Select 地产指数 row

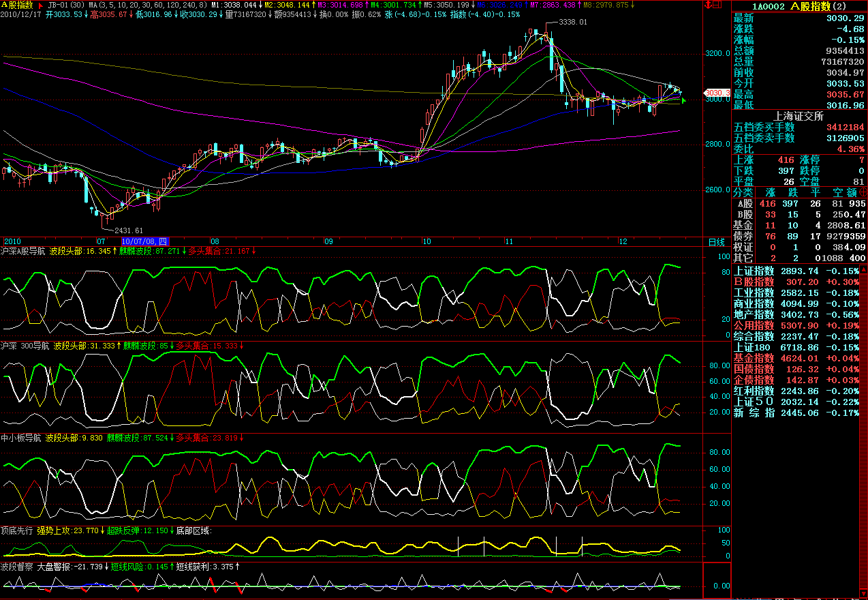796,315
